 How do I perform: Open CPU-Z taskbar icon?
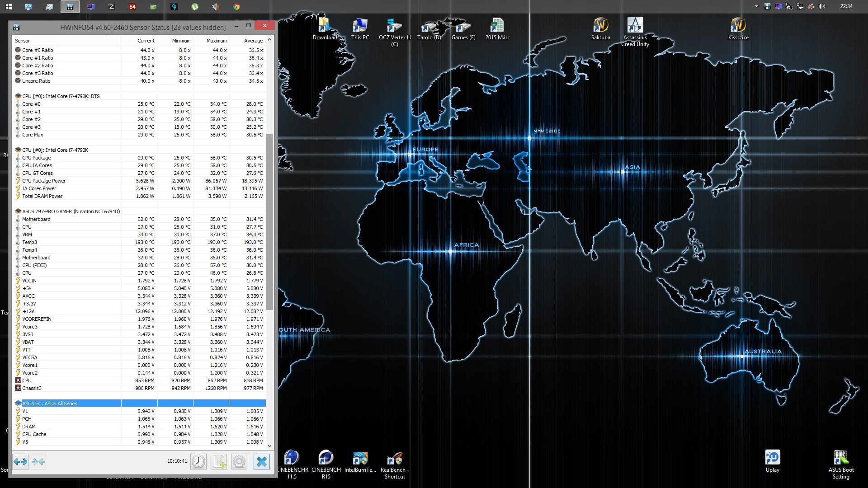pos(112,6)
